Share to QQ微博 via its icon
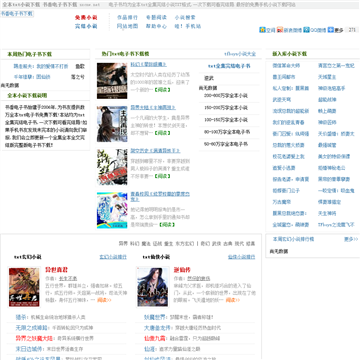The width and height of the screenshot is (360, 360). [306, 30]
